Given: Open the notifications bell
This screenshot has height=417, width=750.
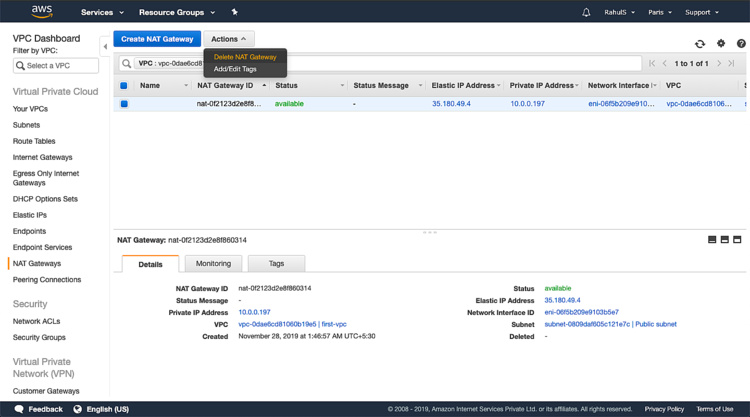Looking at the screenshot, I should (x=586, y=12).
